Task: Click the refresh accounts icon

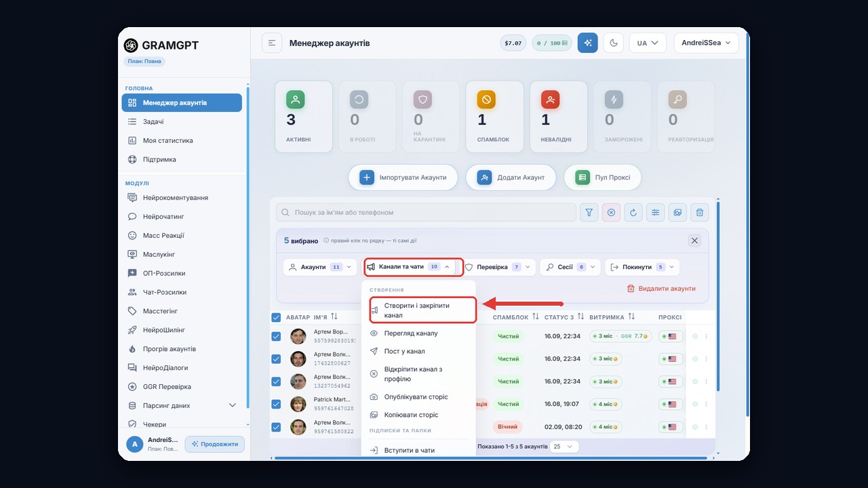Action: [x=633, y=212]
